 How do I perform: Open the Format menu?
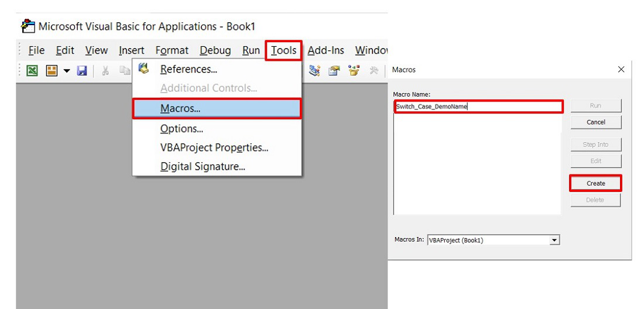(172, 50)
